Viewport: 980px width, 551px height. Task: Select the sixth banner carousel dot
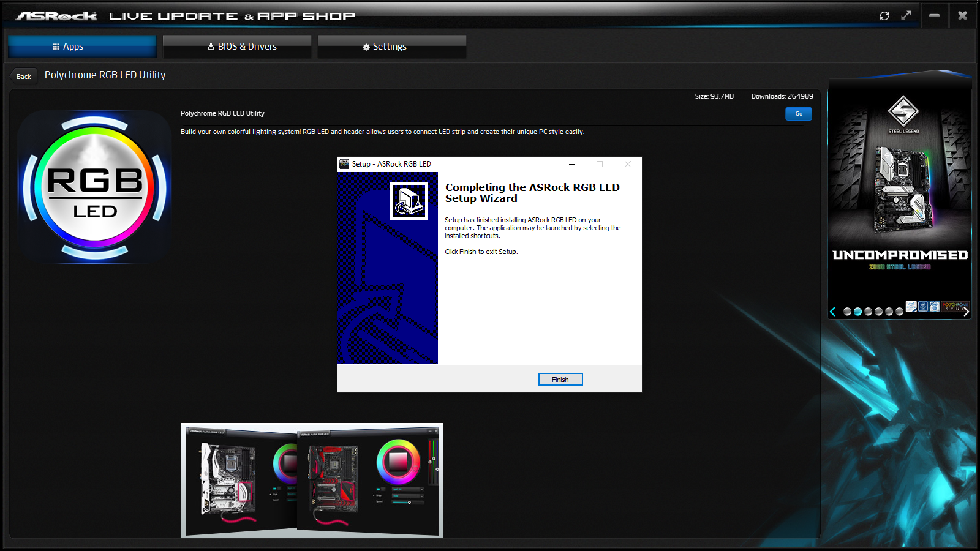pyautogui.click(x=899, y=312)
